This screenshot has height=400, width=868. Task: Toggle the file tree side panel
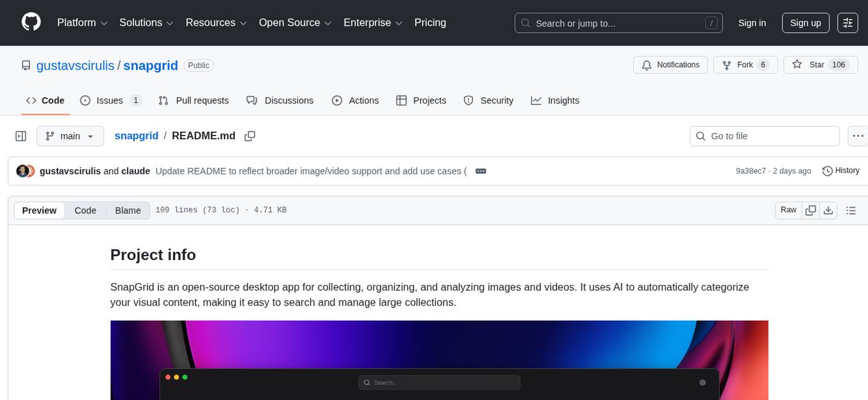point(20,136)
